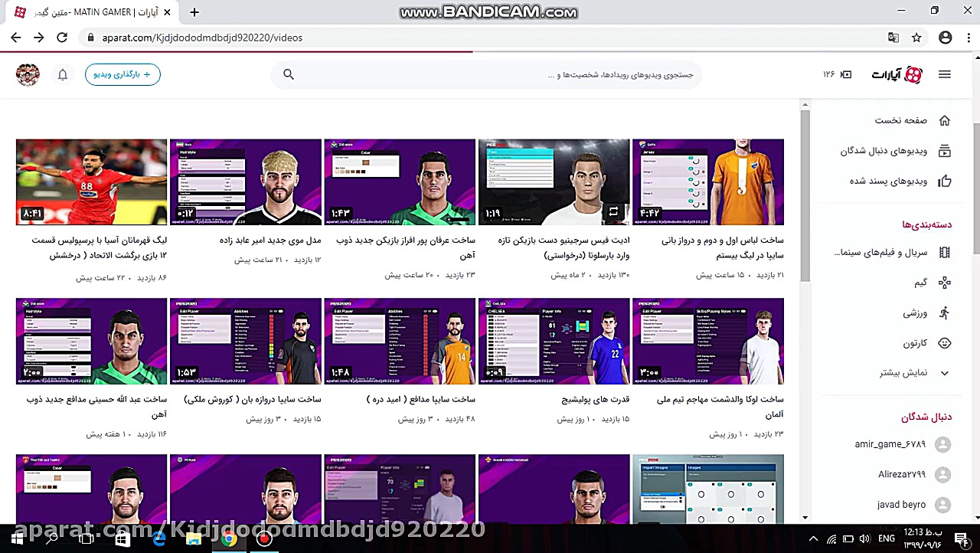Open the hidden icons chevron in system tray
This screenshot has height=553, width=980.
tap(813, 538)
